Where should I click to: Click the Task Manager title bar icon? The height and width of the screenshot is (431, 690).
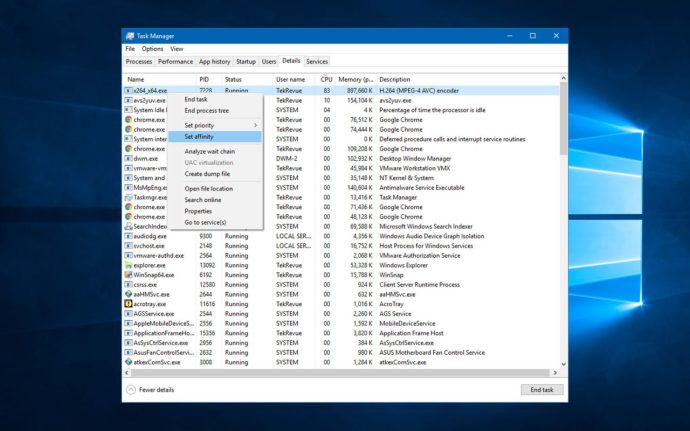pyautogui.click(x=129, y=35)
